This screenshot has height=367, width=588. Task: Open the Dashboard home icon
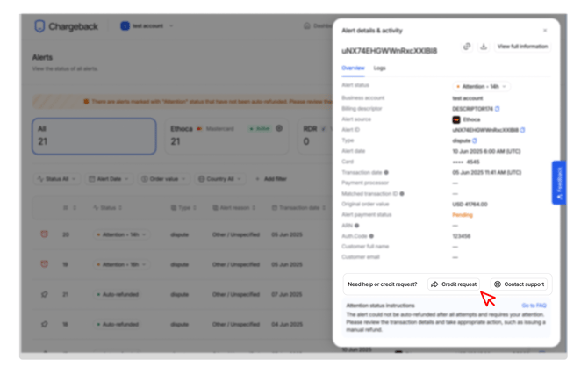click(x=307, y=25)
